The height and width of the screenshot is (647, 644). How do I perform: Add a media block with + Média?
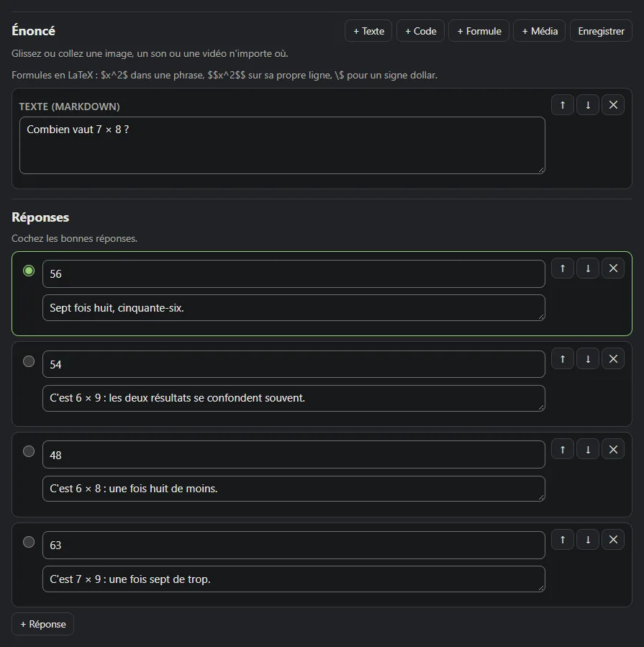coord(540,31)
